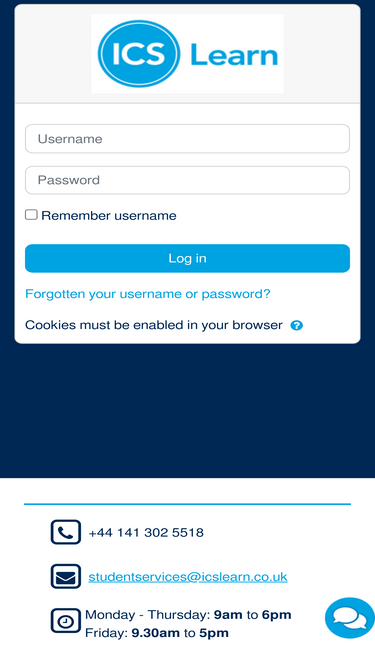The image size is (375, 667).
Task: Click the clock opening-hours icon
Action: tap(65, 621)
